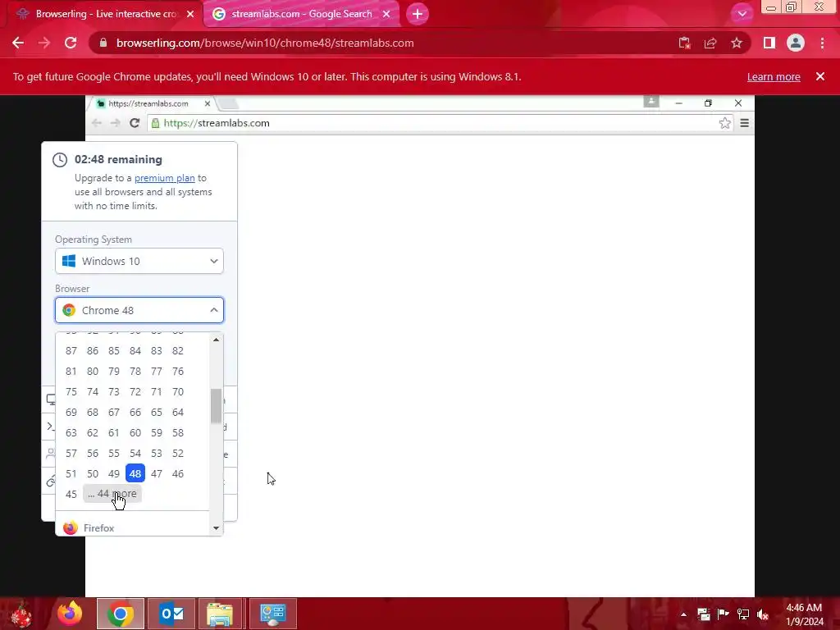840x630 pixels.
Task: Open Outlook from the taskbar
Action: [171, 614]
